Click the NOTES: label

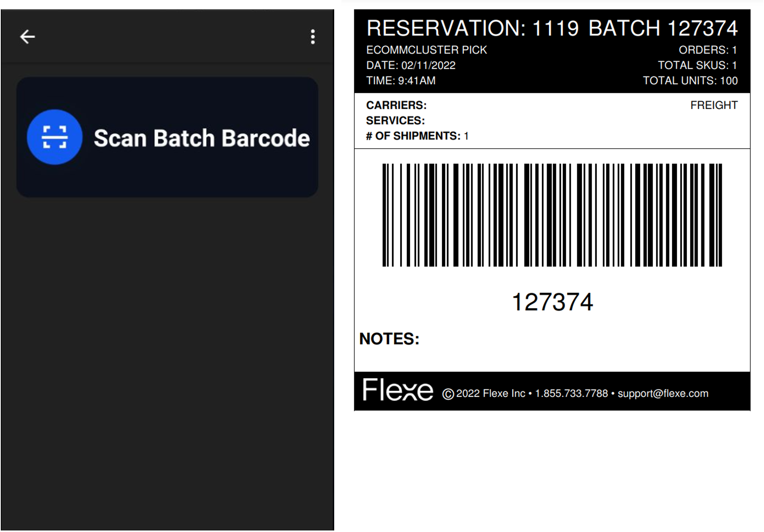[389, 339]
